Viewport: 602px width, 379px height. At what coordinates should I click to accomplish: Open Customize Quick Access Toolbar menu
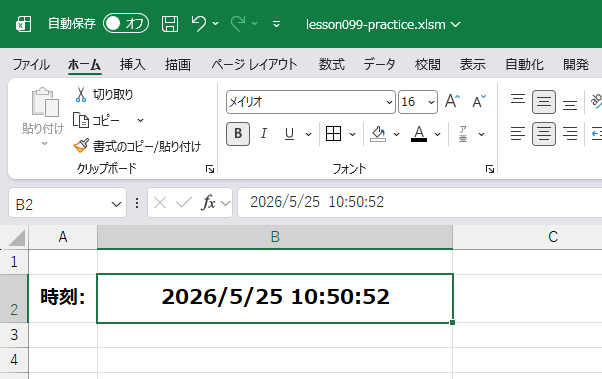click(276, 25)
